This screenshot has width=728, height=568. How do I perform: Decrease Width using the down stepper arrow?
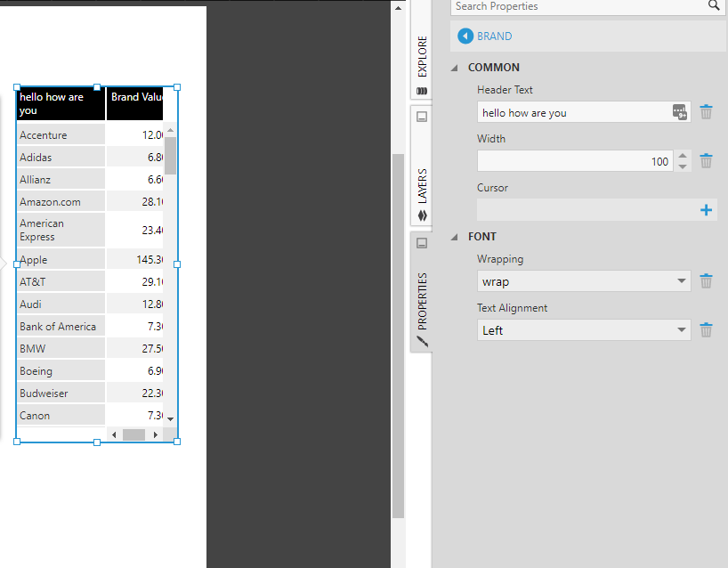pyautogui.click(x=682, y=166)
